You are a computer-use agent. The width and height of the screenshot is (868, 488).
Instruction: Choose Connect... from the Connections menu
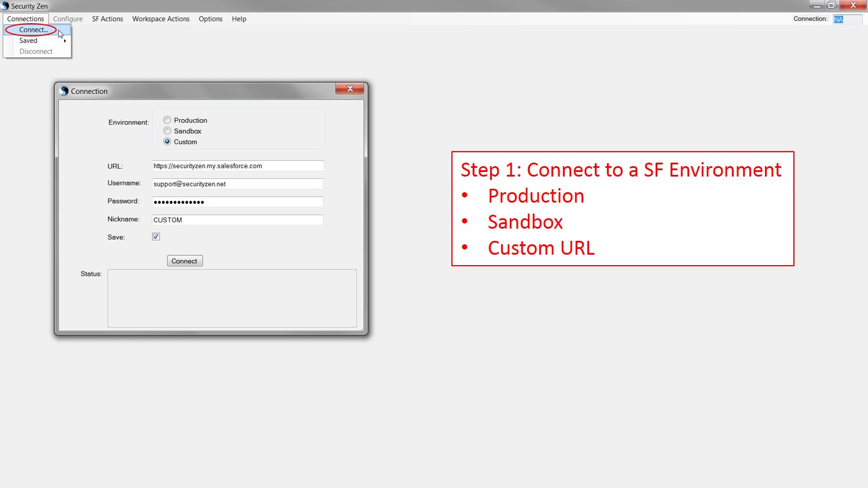coord(33,30)
